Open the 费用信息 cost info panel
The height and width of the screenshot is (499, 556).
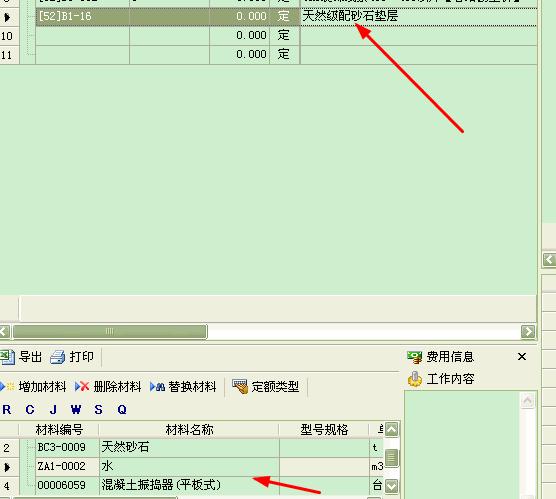click(441, 357)
